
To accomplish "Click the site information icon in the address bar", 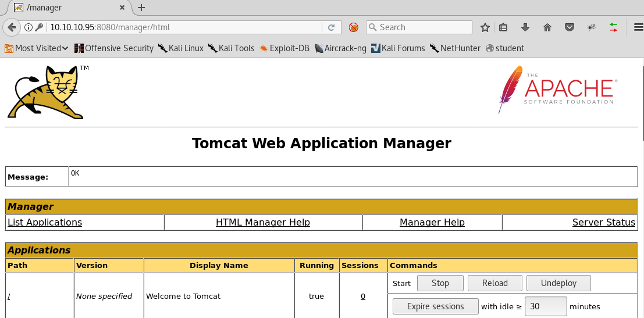I will click(28, 27).
